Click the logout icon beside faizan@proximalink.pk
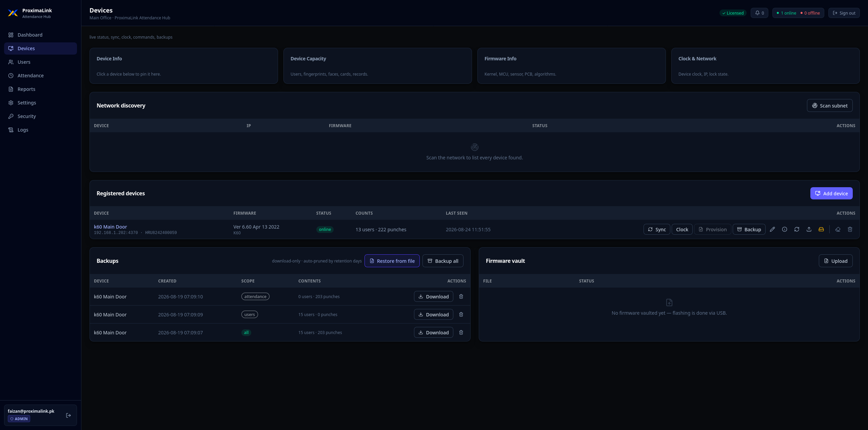The image size is (868, 430). point(68,415)
